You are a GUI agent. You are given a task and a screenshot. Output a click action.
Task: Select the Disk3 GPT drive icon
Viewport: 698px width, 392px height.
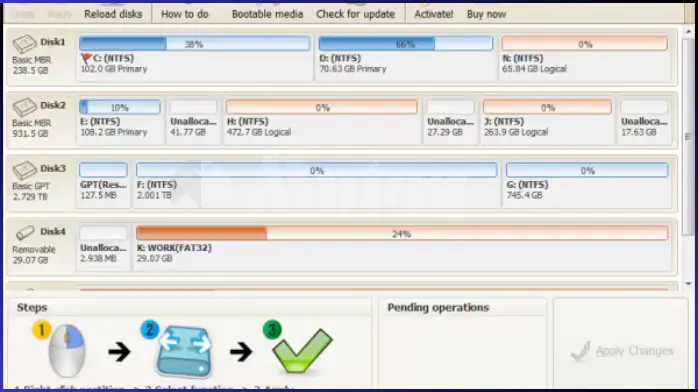pos(24,170)
